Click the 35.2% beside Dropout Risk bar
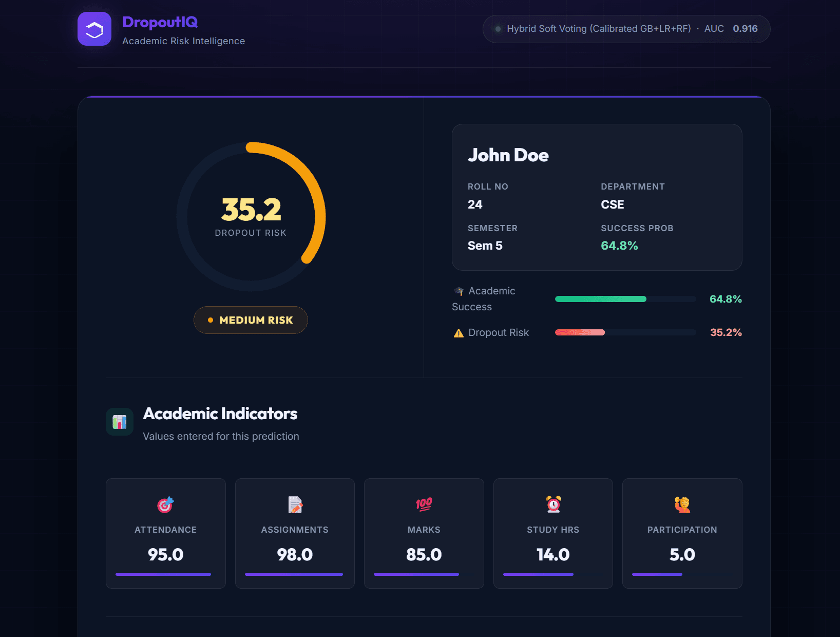840x637 pixels. [726, 332]
